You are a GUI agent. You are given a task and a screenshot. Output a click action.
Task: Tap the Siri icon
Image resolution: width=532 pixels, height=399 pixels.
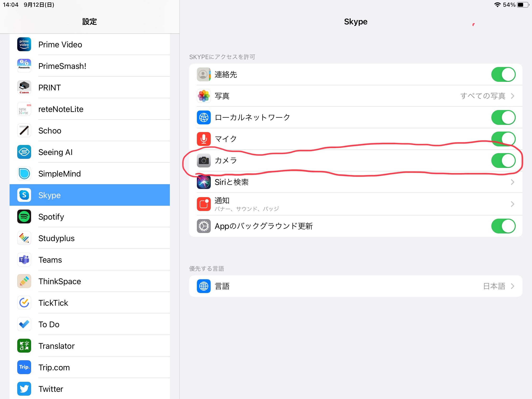tap(204, 182)
